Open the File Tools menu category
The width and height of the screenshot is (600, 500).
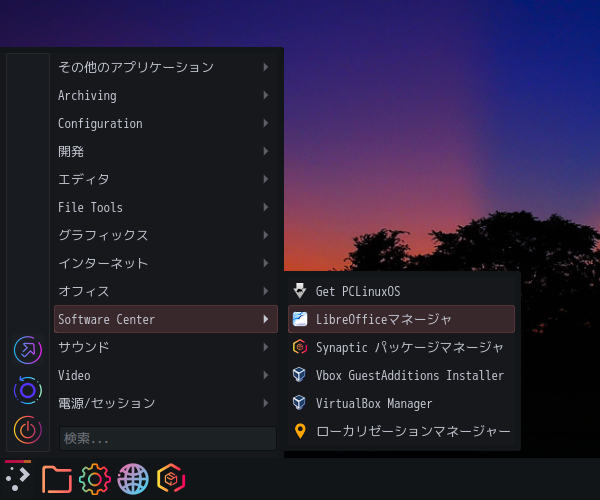(166, 207)
